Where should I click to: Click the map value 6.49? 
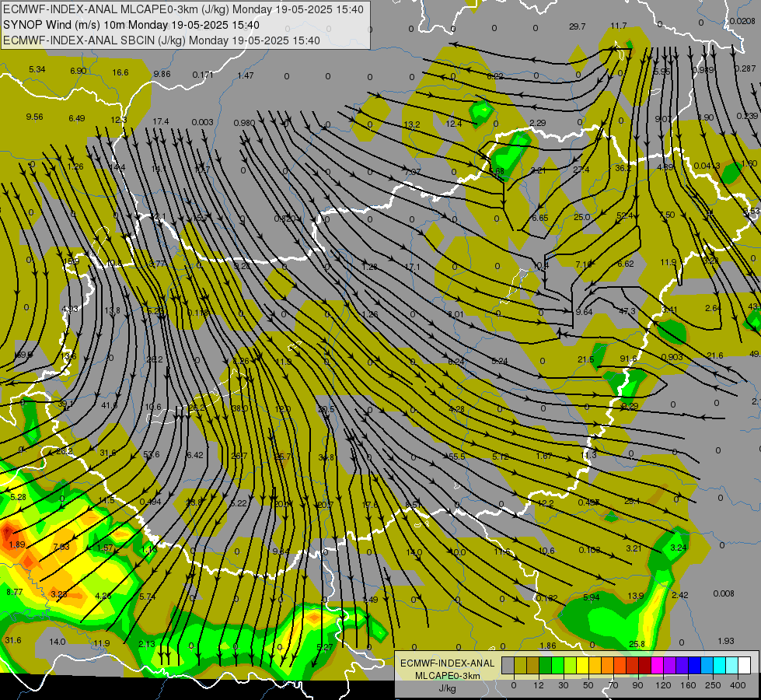tap(77, 118)
